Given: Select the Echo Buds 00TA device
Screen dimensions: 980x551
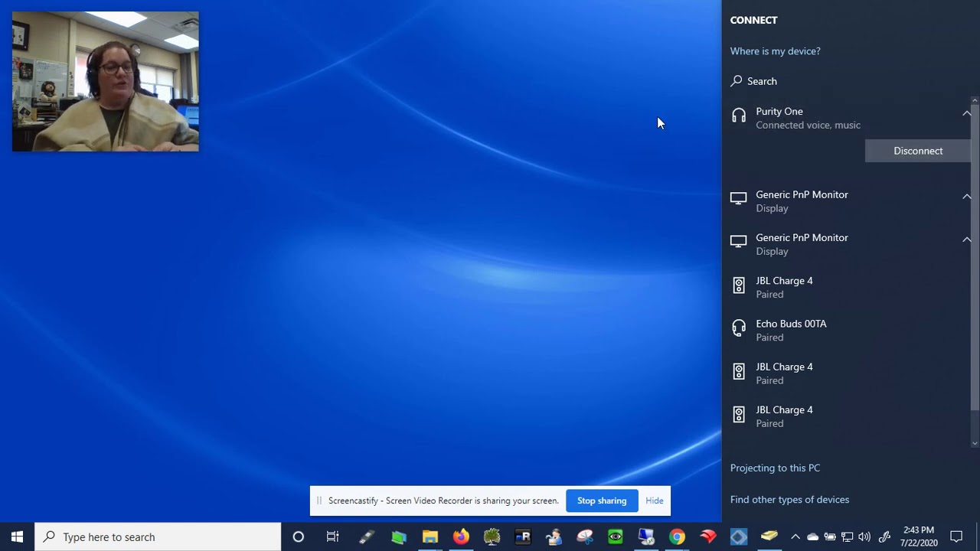Looking at the screenshot, I should (x=846, y=330).
